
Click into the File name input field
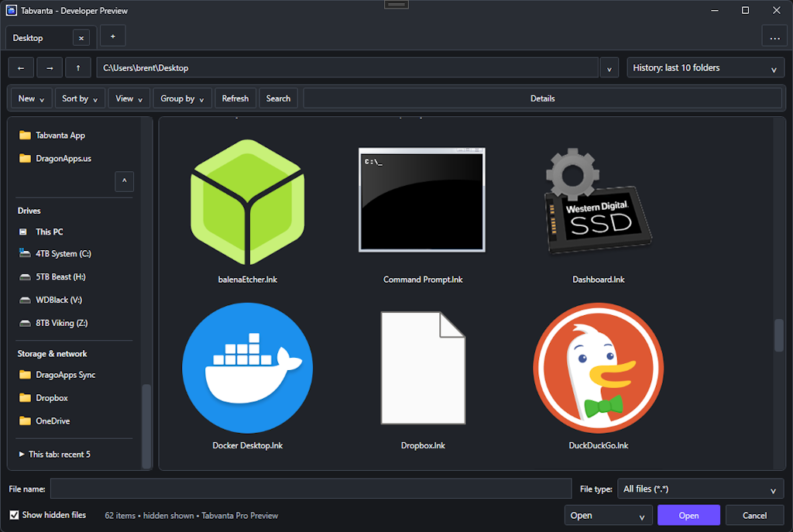click(x=311, y=489)
